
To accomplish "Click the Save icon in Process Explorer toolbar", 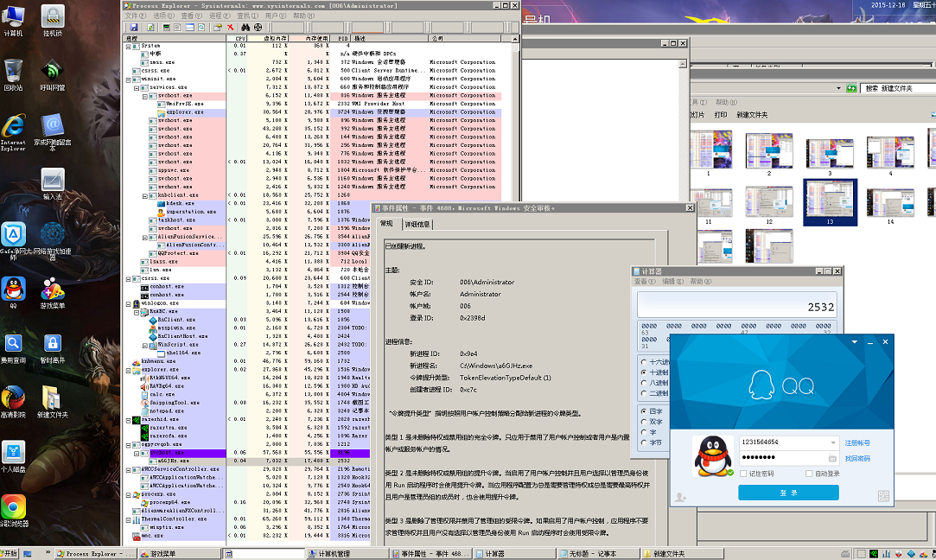I will (134, 28).
